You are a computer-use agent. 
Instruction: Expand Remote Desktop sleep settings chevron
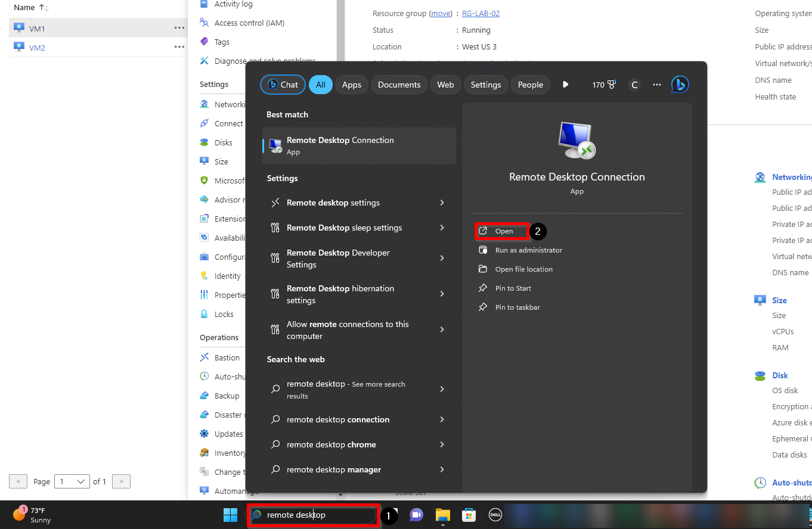(x=442, y=228)
